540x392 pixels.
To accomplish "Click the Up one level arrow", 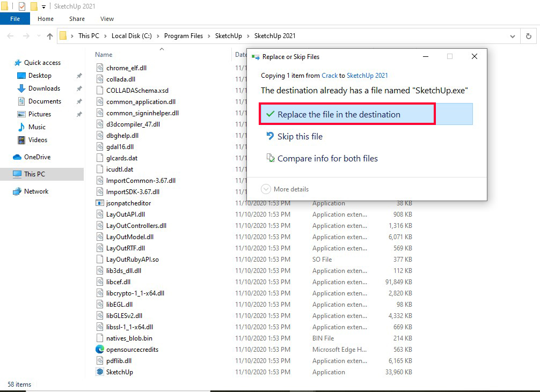I will click(50, 36).
